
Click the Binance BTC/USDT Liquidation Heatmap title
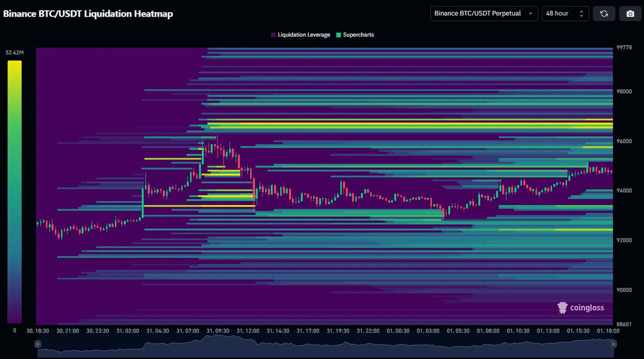88,14
